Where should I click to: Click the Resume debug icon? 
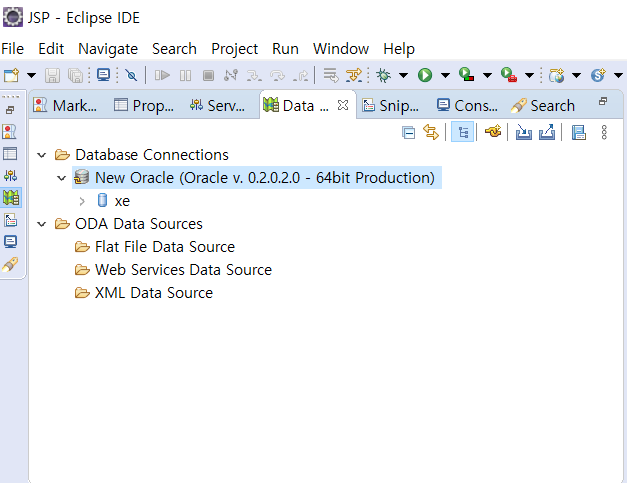coord(162,75)
